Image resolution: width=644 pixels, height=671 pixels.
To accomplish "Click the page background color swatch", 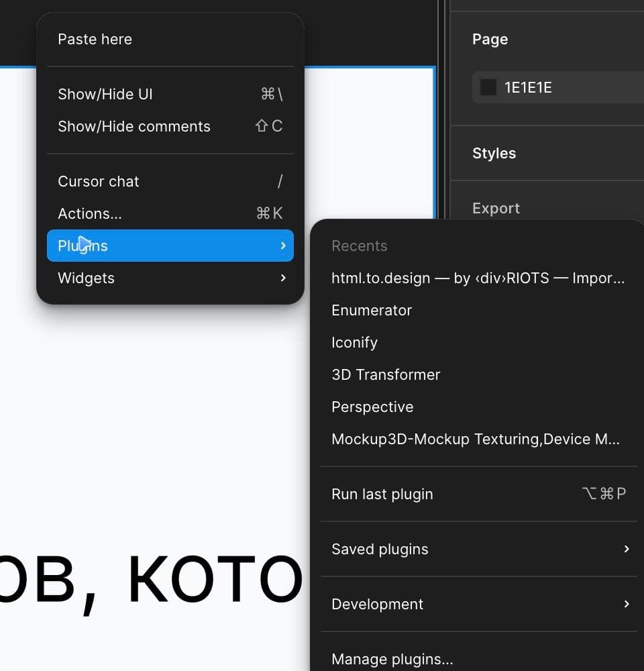I will tap(488, 87).
